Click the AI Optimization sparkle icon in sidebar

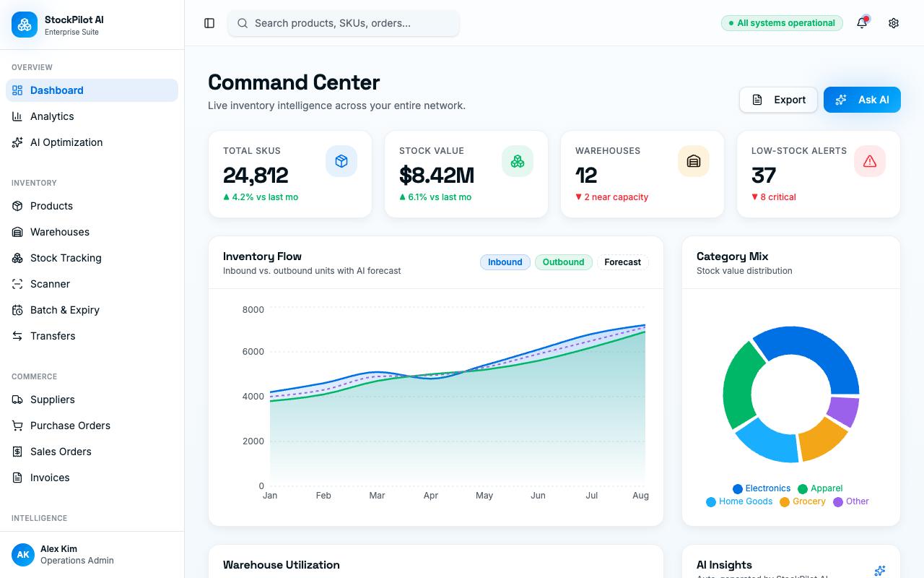(x=17, y=142)
